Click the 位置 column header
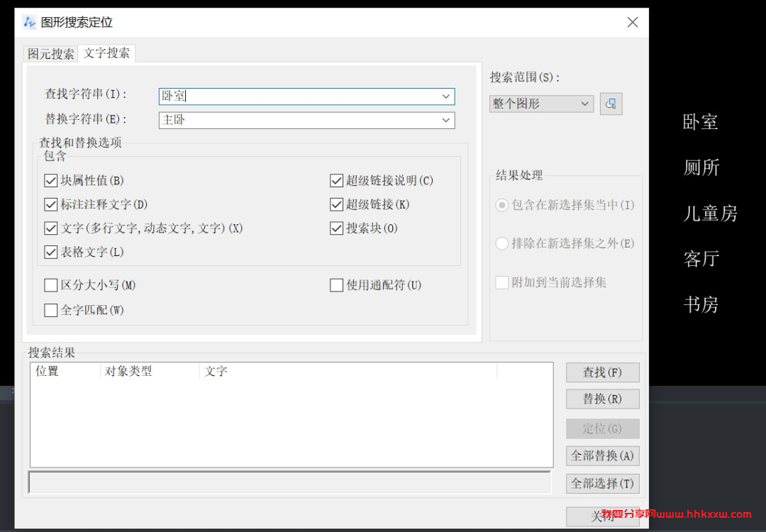 (65, 371)
